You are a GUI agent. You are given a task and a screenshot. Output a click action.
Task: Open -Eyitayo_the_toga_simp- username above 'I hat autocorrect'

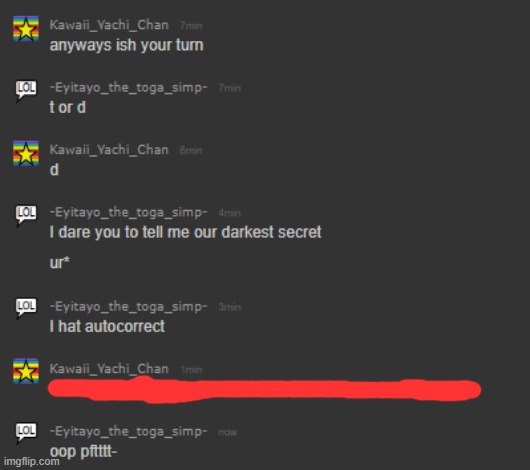(x=128, y=307)
